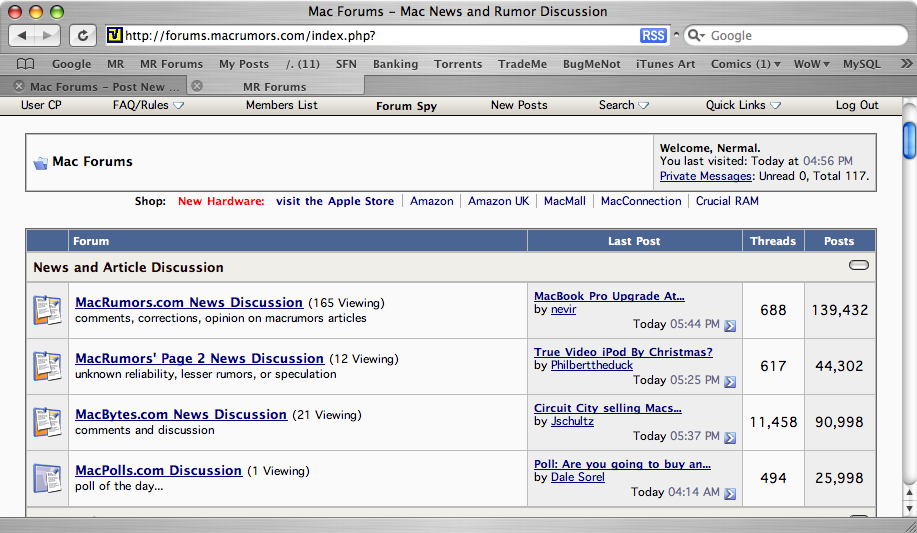Open Forum Spy
Image resolution: width=917 pixels, height=533 pixels.
[x=406, y=106]
